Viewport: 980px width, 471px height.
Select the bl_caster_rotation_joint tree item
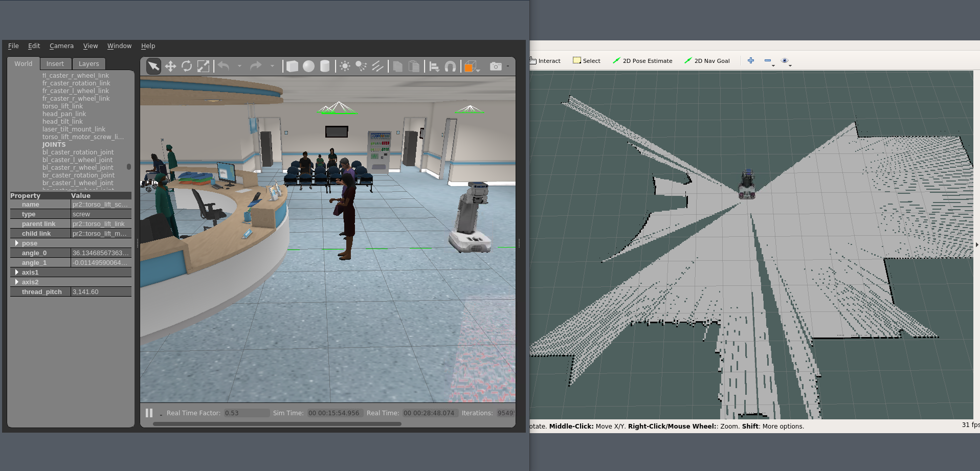[x=78, y=152]
